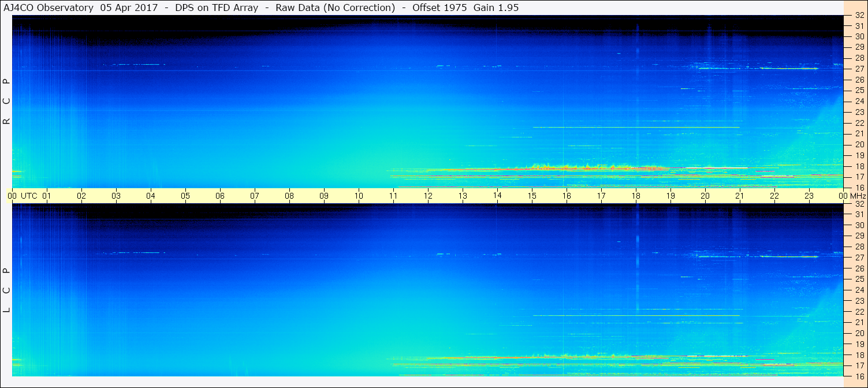Click the 18 hour label on the UTC timeline
868x388 pixels.
tap(636, 196)
